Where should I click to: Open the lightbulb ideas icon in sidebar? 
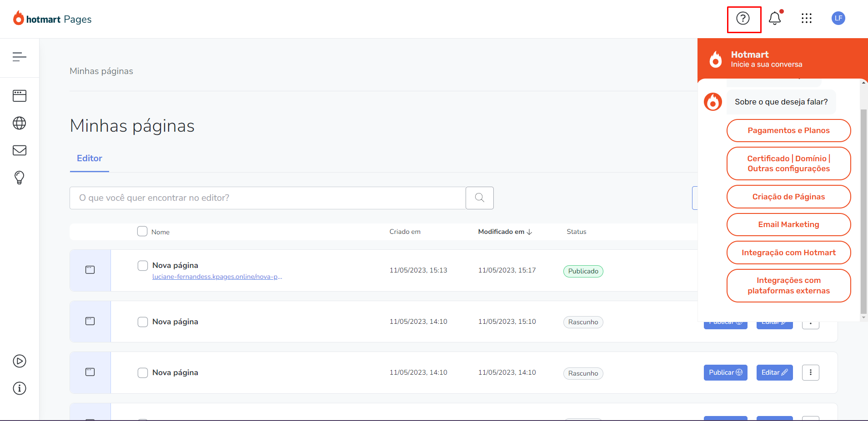pyautogui.click(x=20, y=178)
